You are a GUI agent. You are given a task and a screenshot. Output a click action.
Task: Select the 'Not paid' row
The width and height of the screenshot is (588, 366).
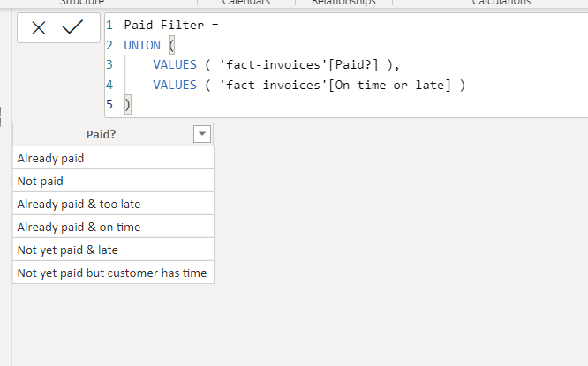pyautogui.click(x=113, y=181)
